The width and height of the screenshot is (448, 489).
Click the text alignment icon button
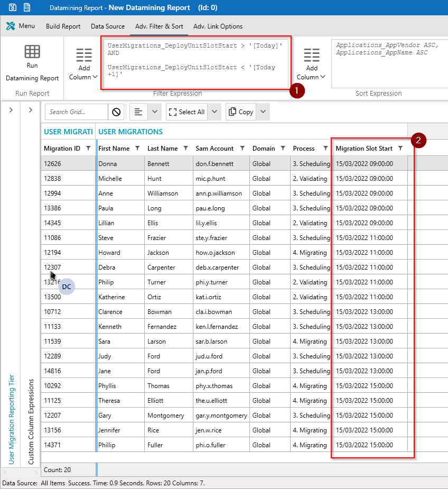[138, 112]
